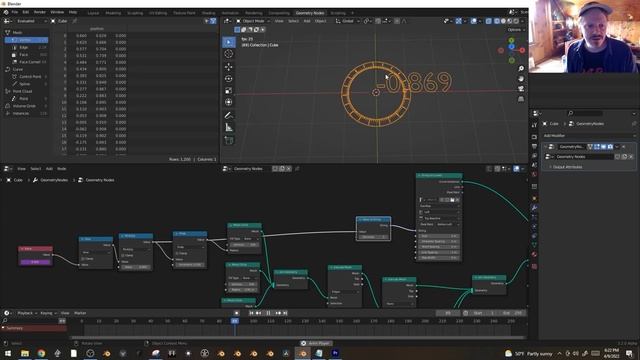Click the Blender logo menu icon
The image size is (640, 360).
click(6, 12)
